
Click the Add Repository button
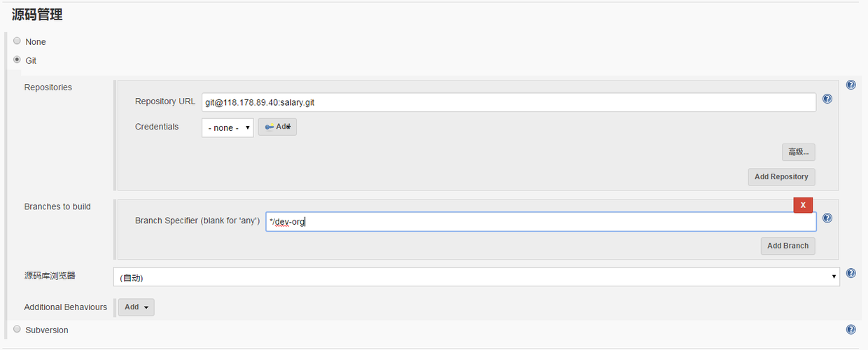click(781, 176)
